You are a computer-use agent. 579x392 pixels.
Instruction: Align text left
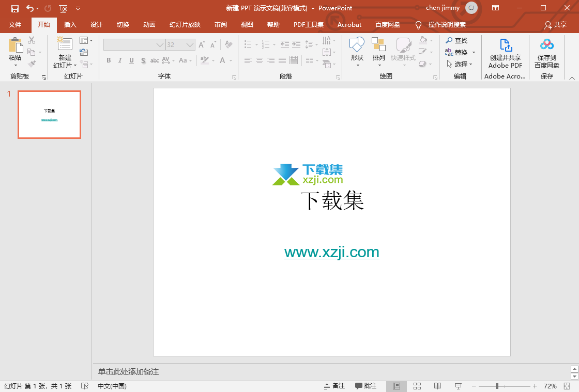point(248,60)
